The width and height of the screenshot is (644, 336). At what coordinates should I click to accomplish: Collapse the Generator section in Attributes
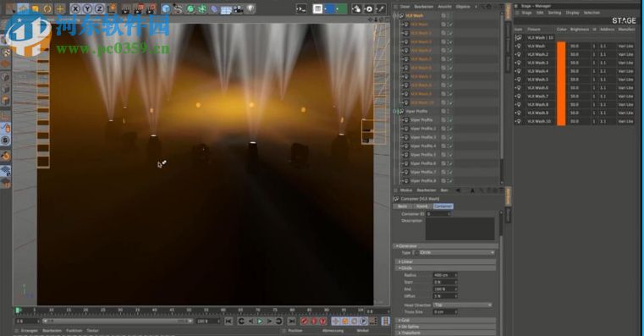446,246
